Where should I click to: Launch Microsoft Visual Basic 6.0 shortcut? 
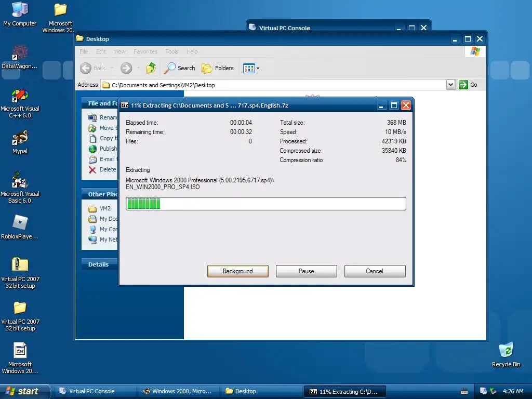[20, 187]
